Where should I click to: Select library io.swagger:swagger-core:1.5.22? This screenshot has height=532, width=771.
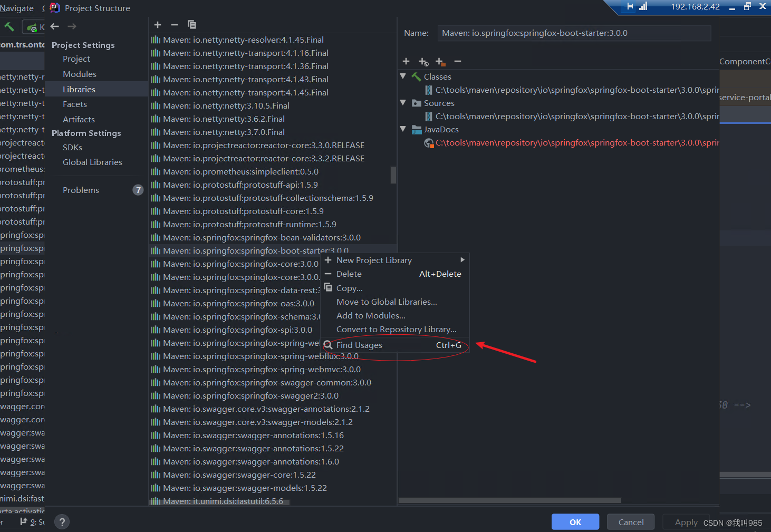(273, 475)
